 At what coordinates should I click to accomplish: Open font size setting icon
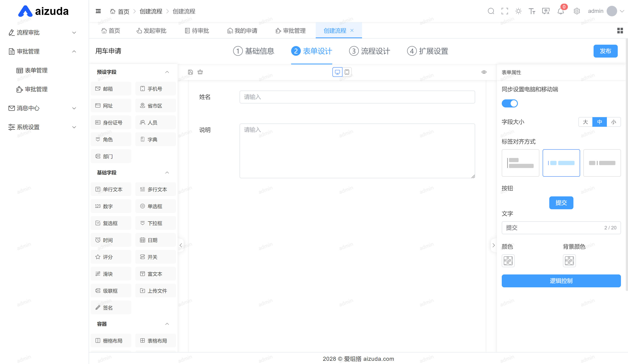(532, 11)
